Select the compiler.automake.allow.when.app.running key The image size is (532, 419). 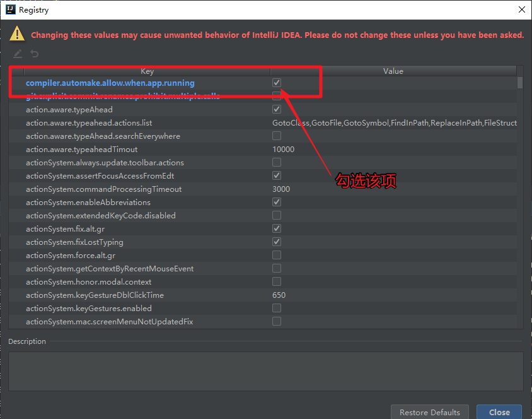coord(110,83)
